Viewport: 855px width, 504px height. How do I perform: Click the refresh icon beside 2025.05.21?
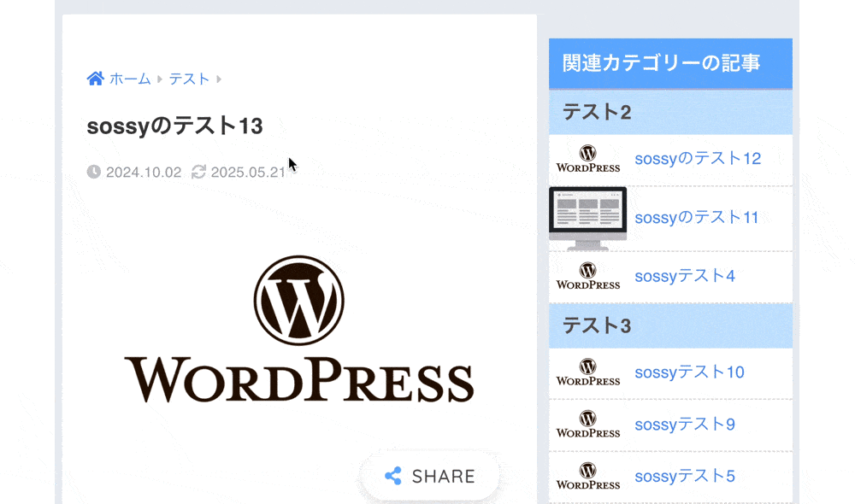click(198, 172)
